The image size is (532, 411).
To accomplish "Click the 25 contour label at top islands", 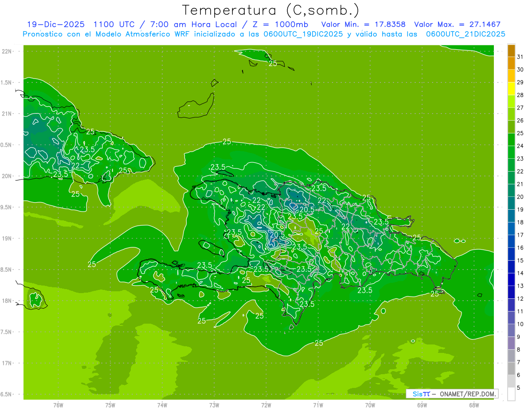I will click(273, 63).
